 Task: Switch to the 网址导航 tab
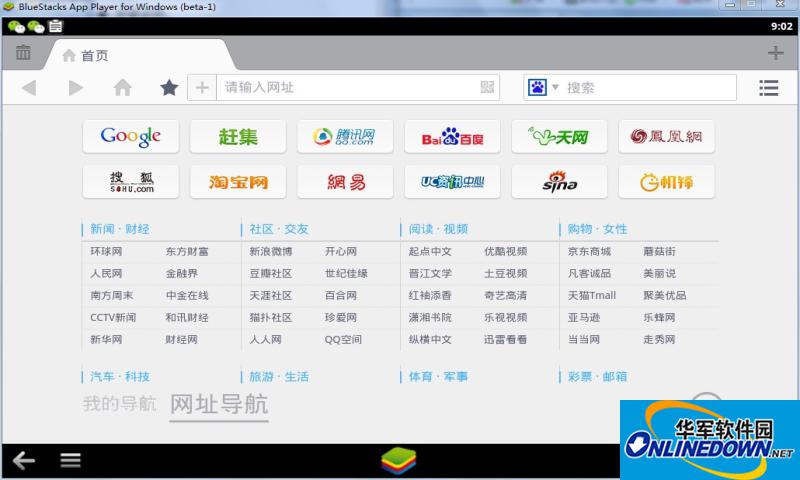[x=219, y=405]
